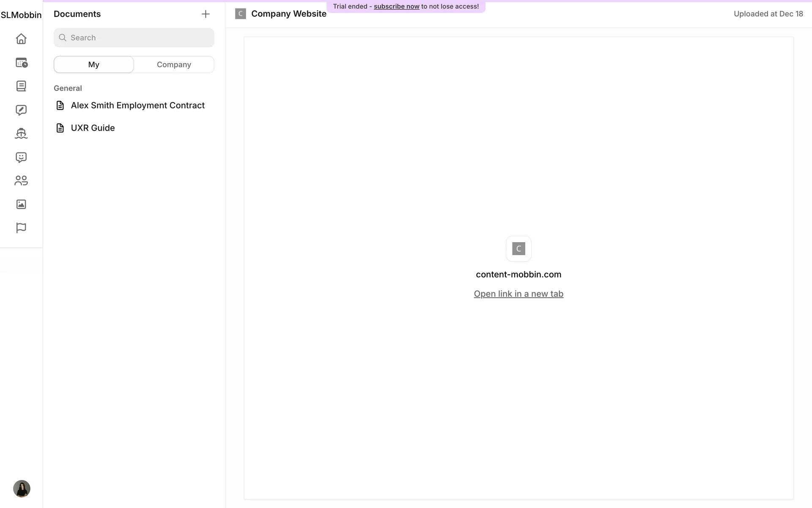This screenshot has width=812, height=508.
Task: Add a new document with plus icon
Action: pos(206,14)
